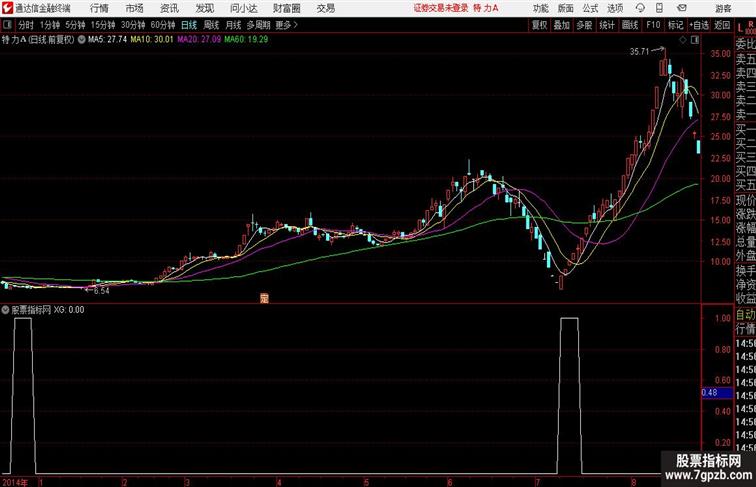Click the 游客 user label

pos(723,8)
